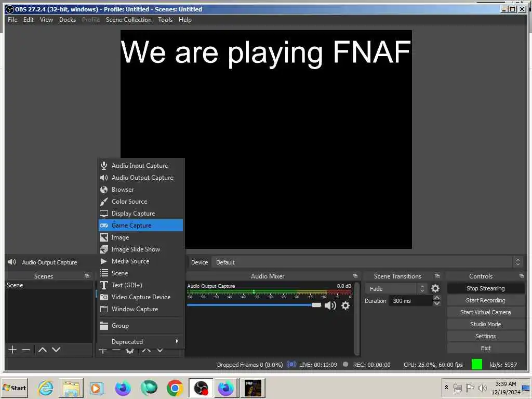Viewport: 532px width, 399px height.
Task: Undock the Audio Mixer panel
Action: pyautogui.click(x=355, y=276)
